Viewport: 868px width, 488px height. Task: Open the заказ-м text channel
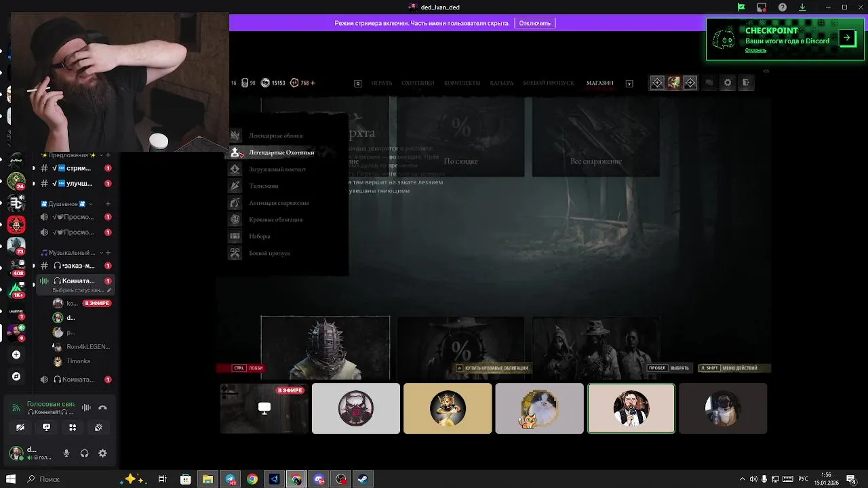coord(73,266)
